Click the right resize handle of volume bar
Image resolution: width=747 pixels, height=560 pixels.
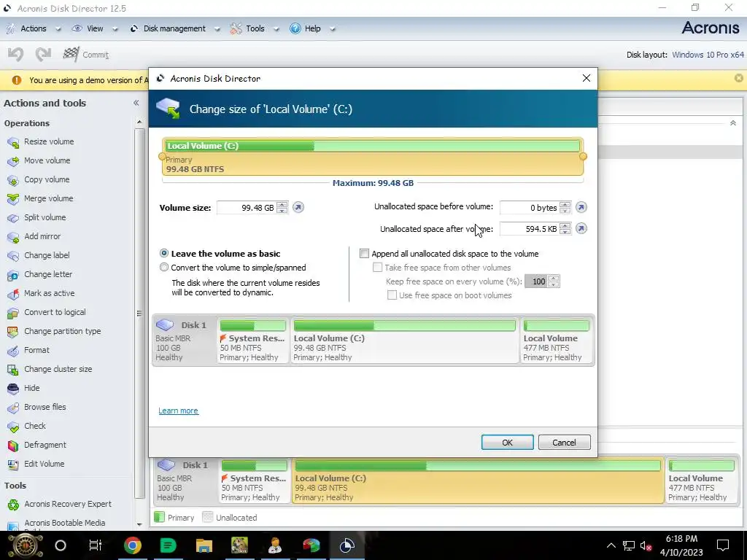pos(583,156)
